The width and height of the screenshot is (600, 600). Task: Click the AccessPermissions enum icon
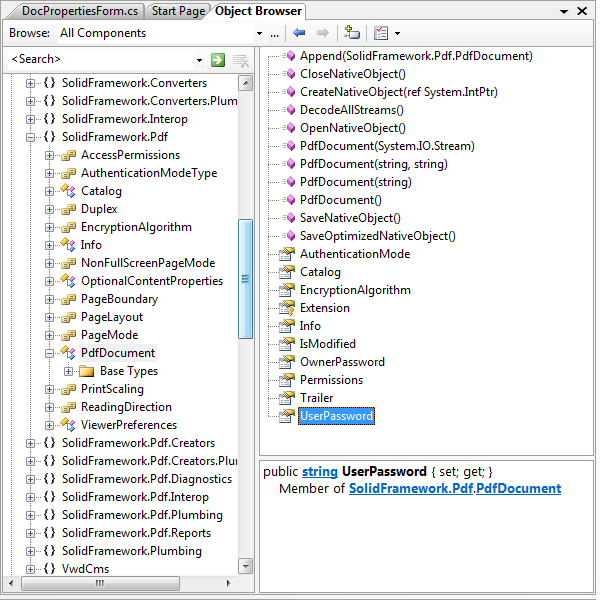click(x=68, y=155)
